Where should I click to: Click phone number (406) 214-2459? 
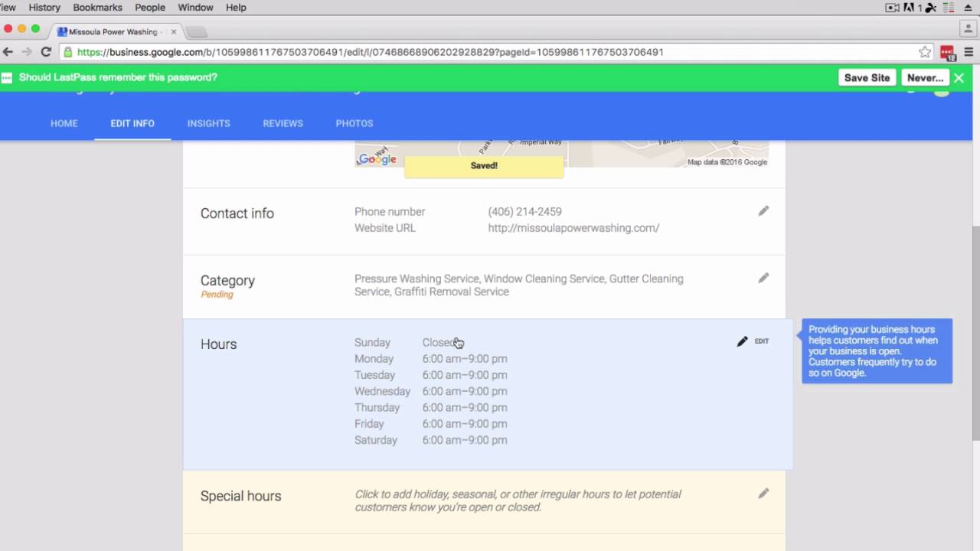[524, 211]
